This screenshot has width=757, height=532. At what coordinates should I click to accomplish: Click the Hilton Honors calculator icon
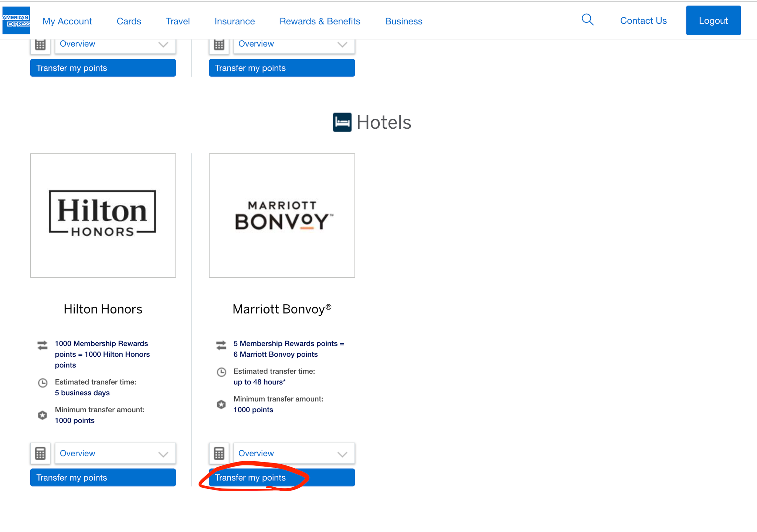click(40, 453)
